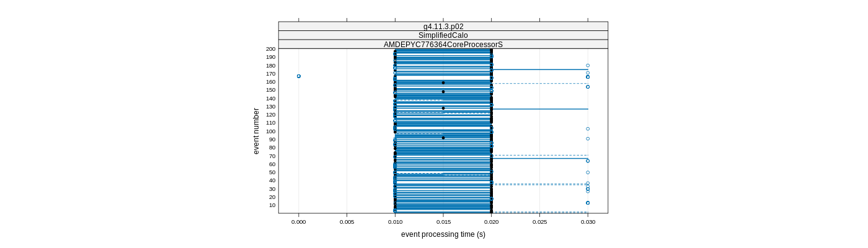Click the 0.010 x-axis tick label

(395, 222)
